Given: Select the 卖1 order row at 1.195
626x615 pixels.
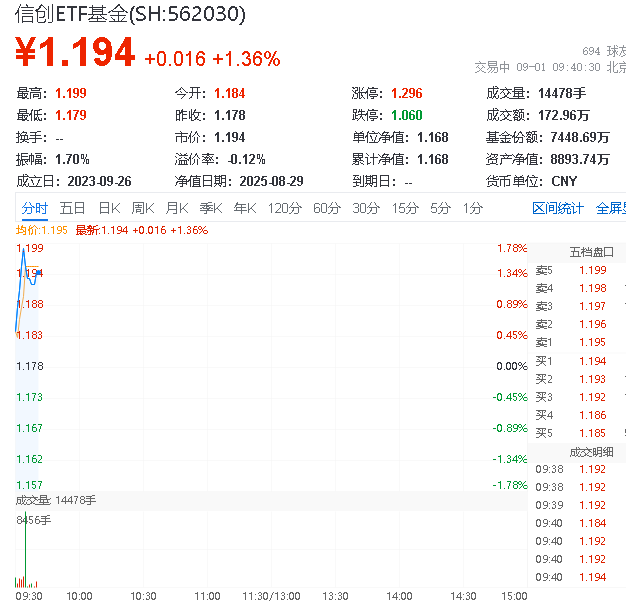Looking at the screenshot, I should coord(578,342).
